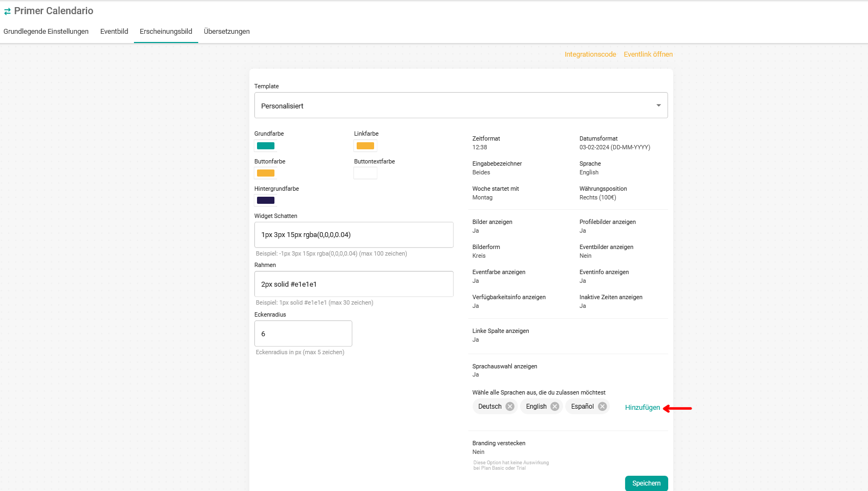Remove the Español language chip
This screenshot has height=491, width=868.
pos(602,407)
